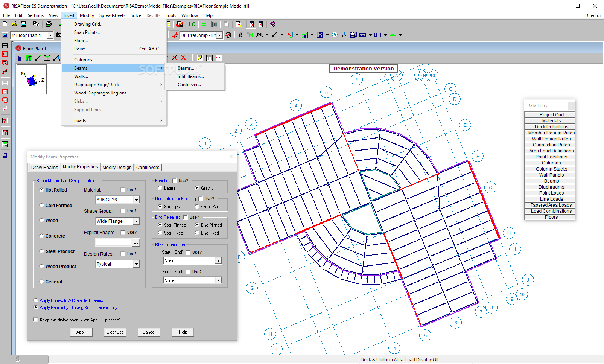Click the Print icon

point(49,24)
